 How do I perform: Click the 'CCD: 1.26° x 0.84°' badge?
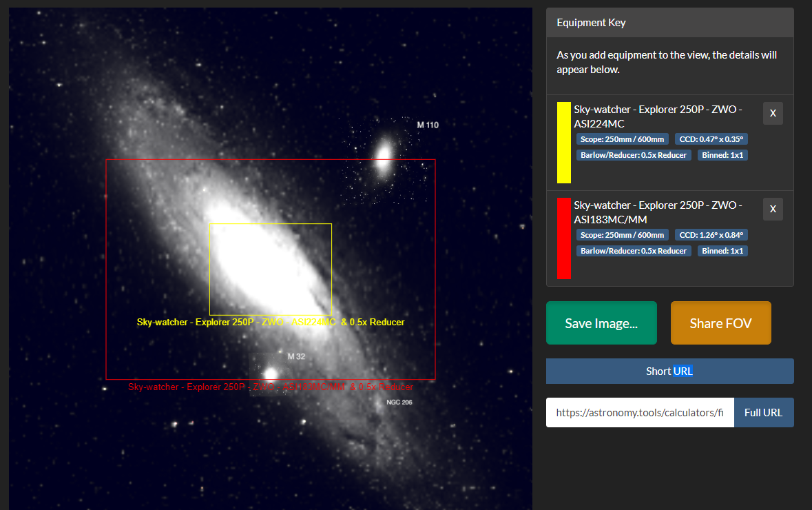[711, 235]
